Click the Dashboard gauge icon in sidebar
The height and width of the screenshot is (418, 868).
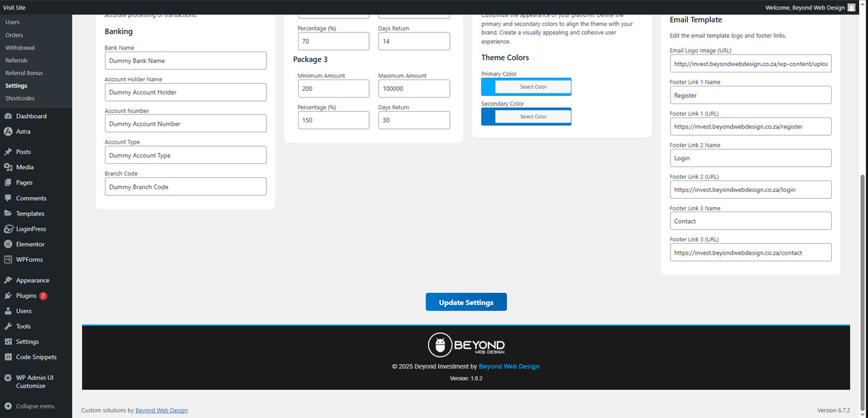8,116
